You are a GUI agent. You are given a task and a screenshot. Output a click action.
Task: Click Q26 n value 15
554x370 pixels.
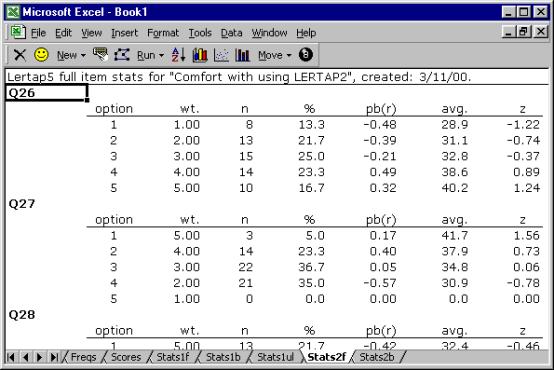click(246, 156)
